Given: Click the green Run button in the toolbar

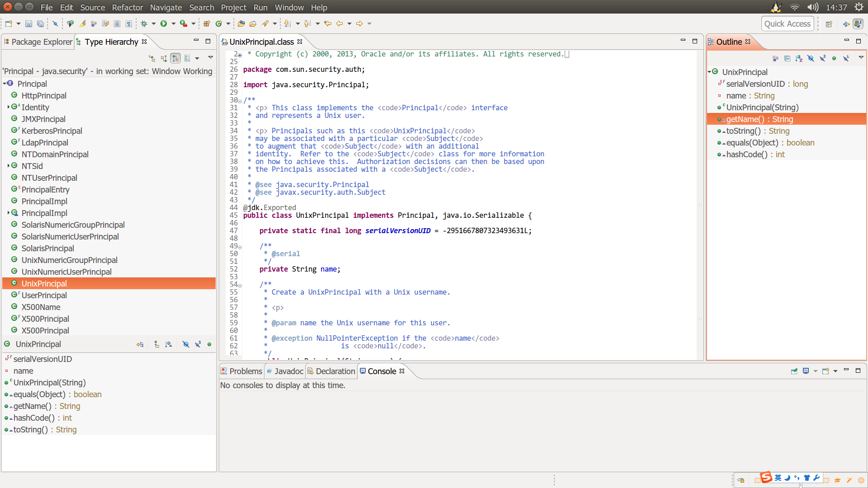Looking at the screenshot, I should [x=164, y=23].
